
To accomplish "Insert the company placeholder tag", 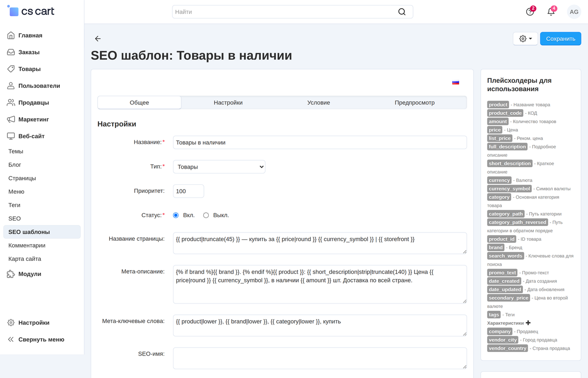I will coord(500,331).
